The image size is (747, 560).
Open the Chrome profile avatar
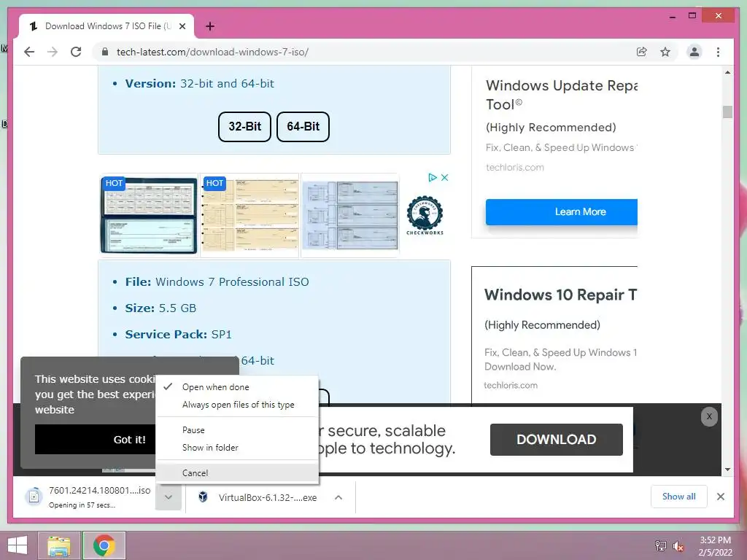click(x=694, y=52)
